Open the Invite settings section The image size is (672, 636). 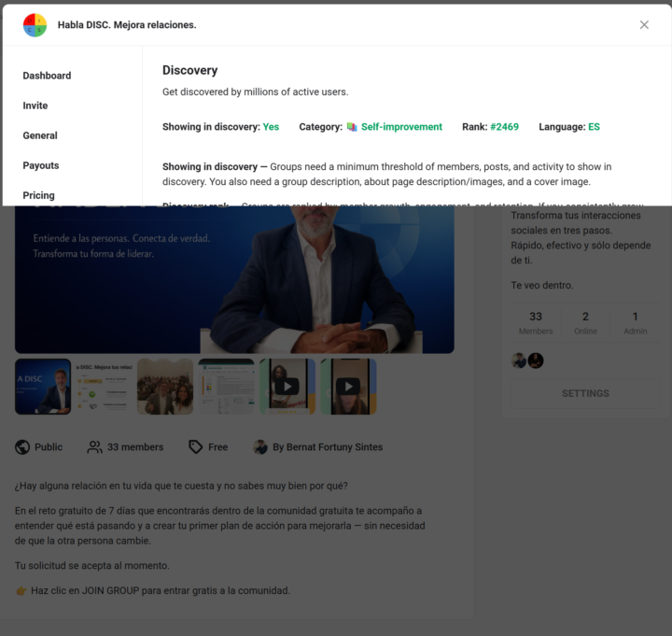[x=35, y=106]
